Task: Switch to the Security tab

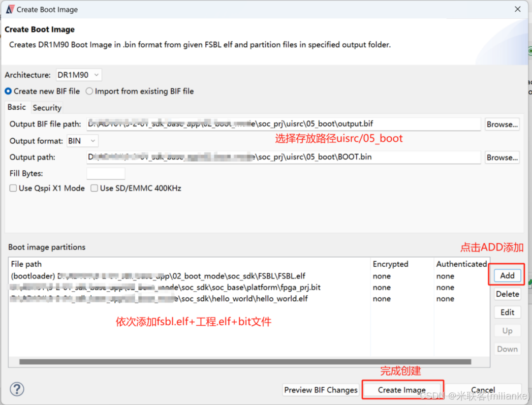Action: (x=47, y=107)
